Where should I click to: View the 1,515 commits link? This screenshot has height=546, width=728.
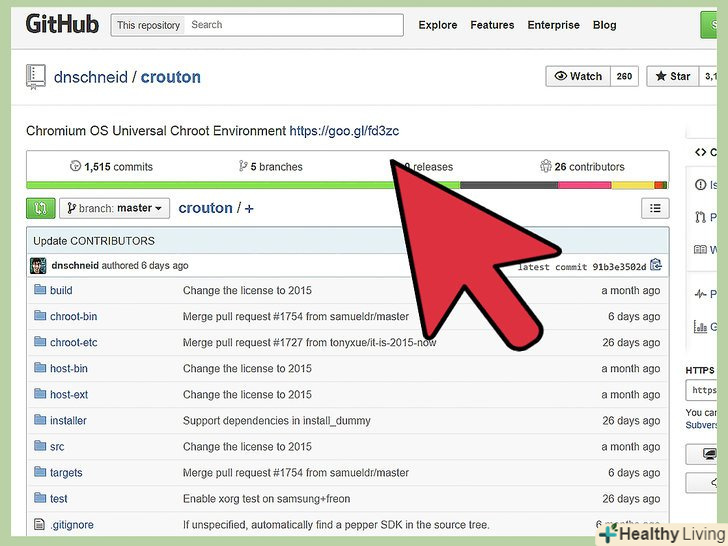tap(111, 166)
